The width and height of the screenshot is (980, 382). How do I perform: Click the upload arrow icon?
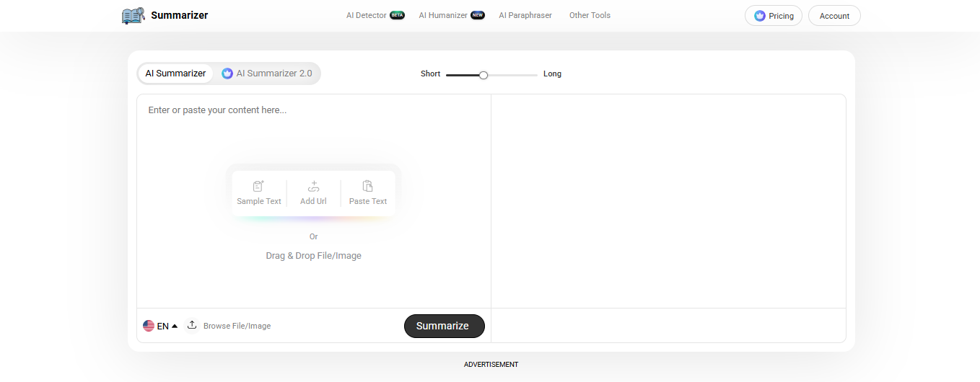[192, 325]
